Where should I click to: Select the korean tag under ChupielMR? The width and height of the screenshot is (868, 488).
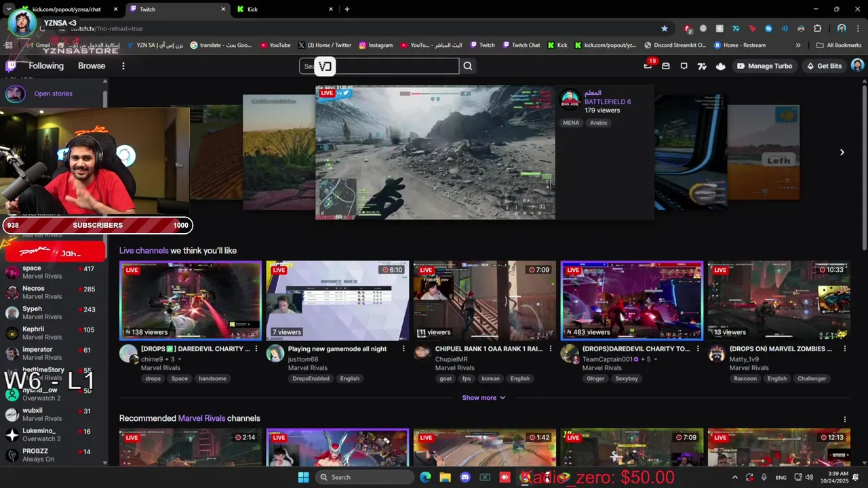(x=490, y=379)
